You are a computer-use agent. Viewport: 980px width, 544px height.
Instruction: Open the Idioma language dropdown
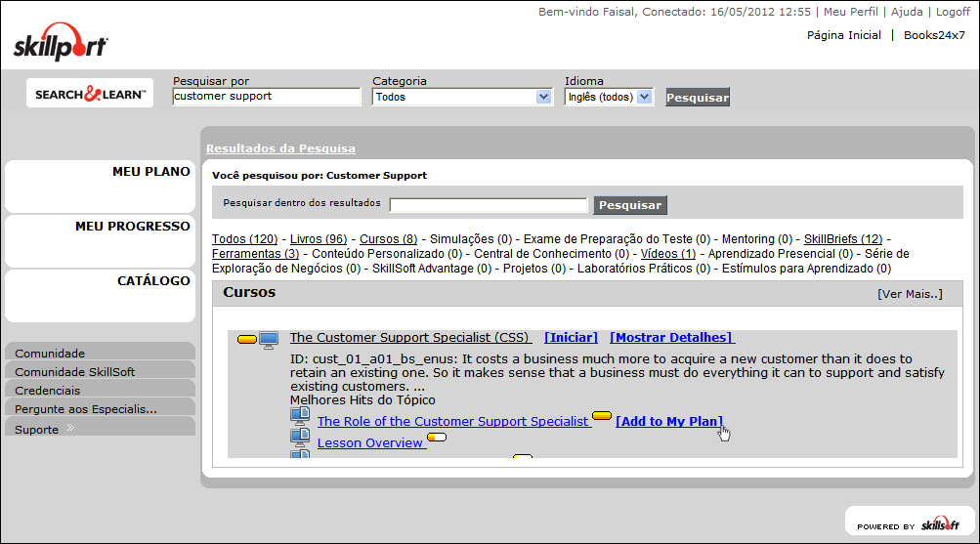(609, 97)
